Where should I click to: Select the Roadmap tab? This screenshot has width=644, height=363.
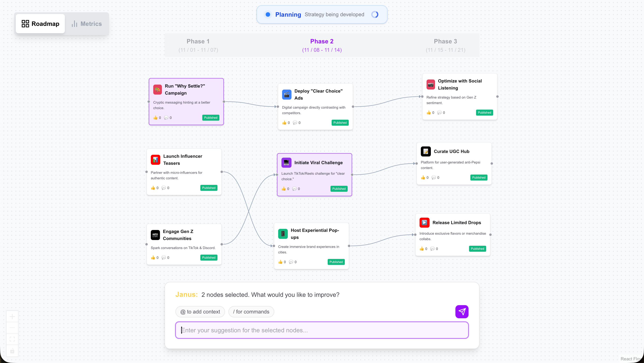tap(41, 24)
